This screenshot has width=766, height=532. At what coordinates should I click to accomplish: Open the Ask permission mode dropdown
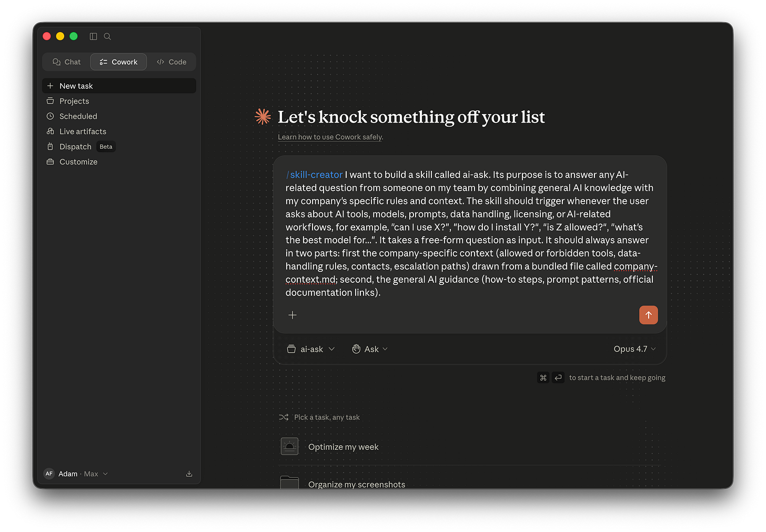[x=370, y=349]
